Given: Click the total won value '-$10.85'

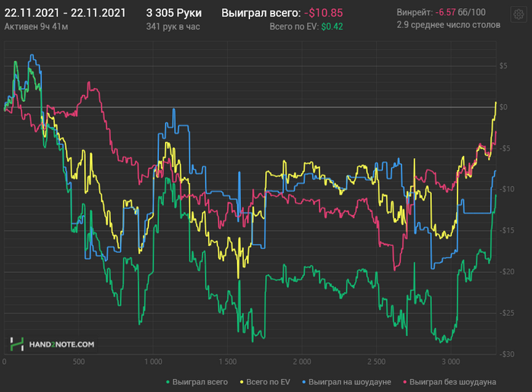Looking at the screenshot, I should tap(323, 13).
